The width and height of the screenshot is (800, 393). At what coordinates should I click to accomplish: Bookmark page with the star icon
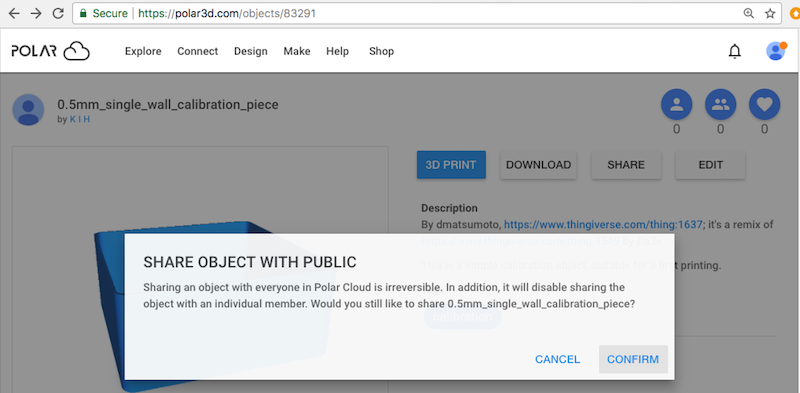coord(770,14)
